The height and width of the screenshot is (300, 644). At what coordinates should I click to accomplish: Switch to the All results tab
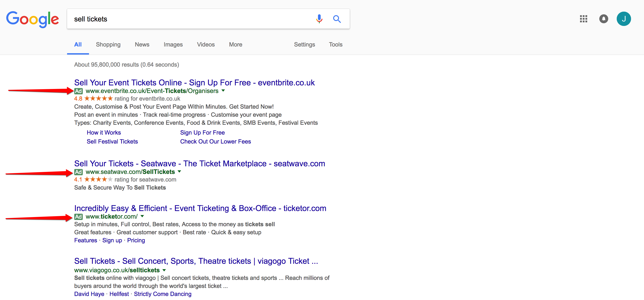click(x=78, y=44)
